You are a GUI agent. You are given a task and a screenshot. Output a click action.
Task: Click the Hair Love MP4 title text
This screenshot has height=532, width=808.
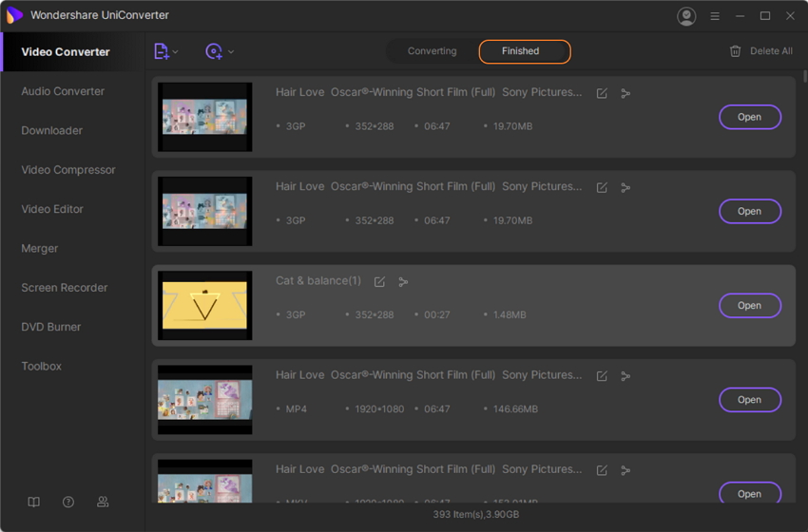(x=429, y=375)
